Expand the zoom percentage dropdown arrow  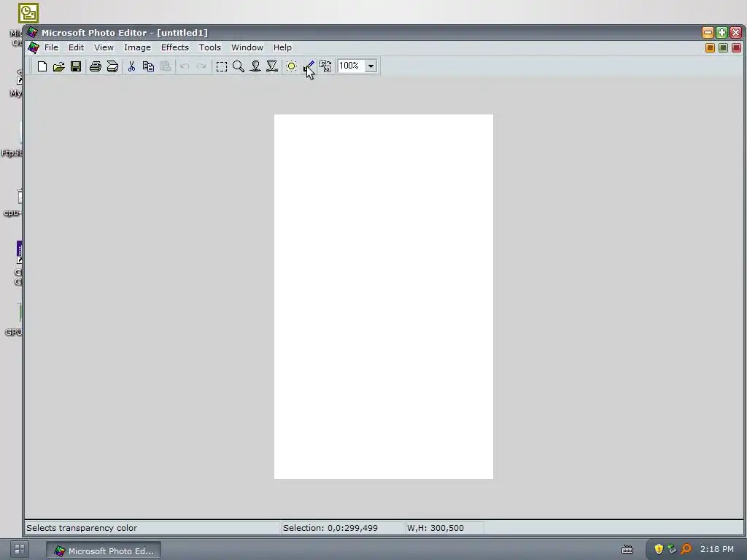click(371, 66)
